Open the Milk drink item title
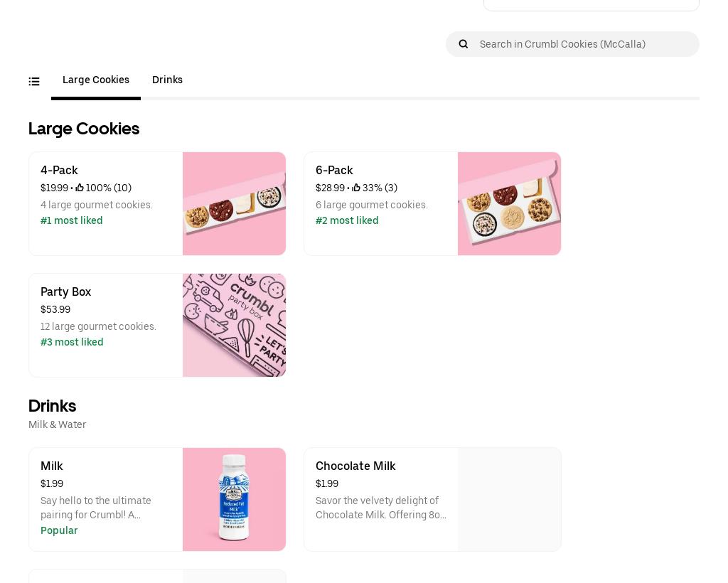This screenshot has width=728, height=583. (51, 466)
